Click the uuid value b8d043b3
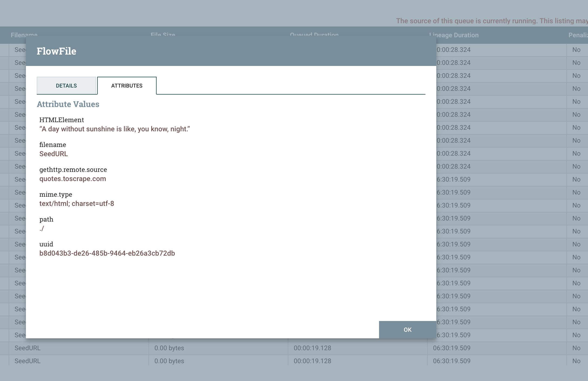588x381 pixels. [x=107, y=253]
